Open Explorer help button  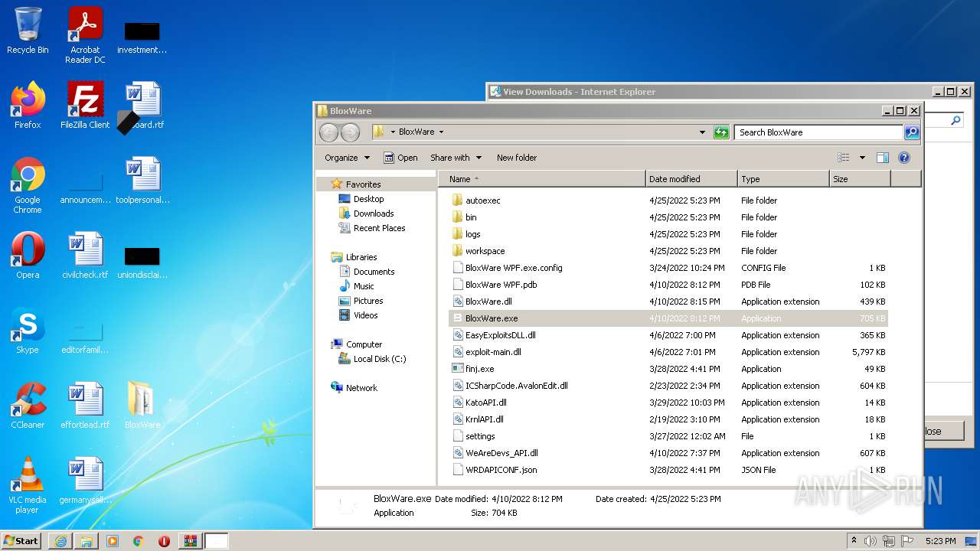903,158
